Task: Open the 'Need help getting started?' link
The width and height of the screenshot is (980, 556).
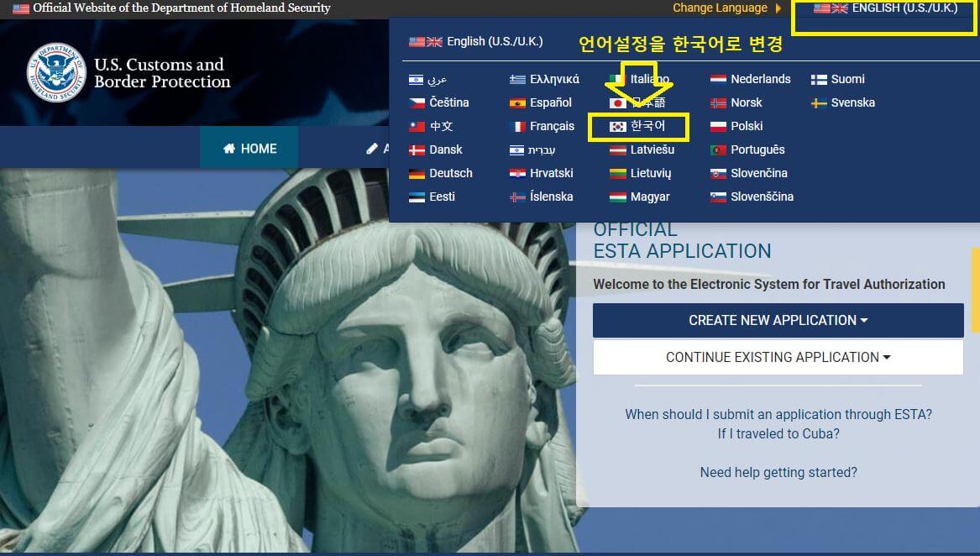Action: coord(778,472)
